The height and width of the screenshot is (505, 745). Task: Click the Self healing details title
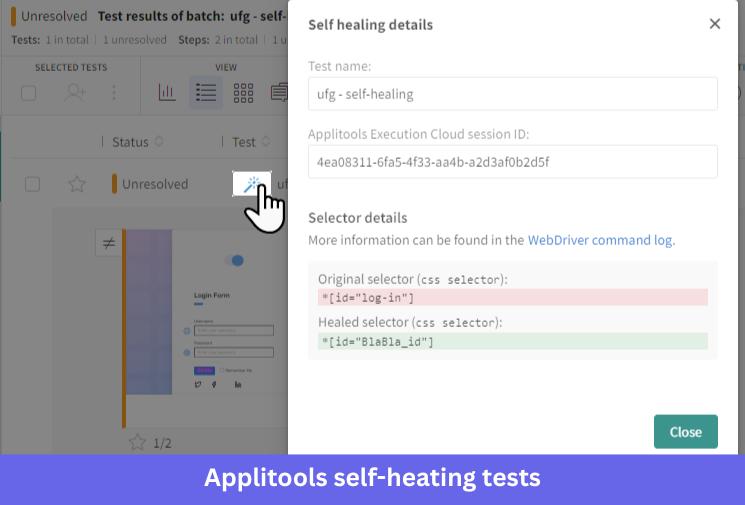[371, 25]
